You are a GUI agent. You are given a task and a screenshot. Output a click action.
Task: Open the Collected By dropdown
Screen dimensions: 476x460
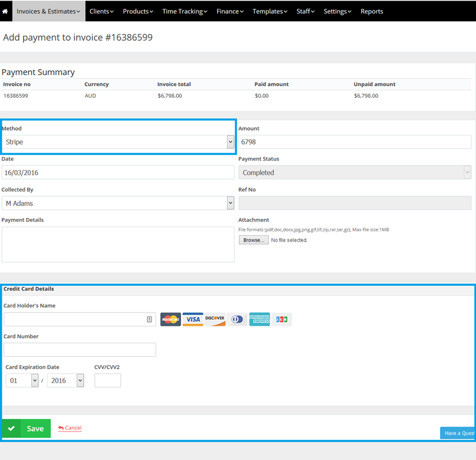click(118, 203)
